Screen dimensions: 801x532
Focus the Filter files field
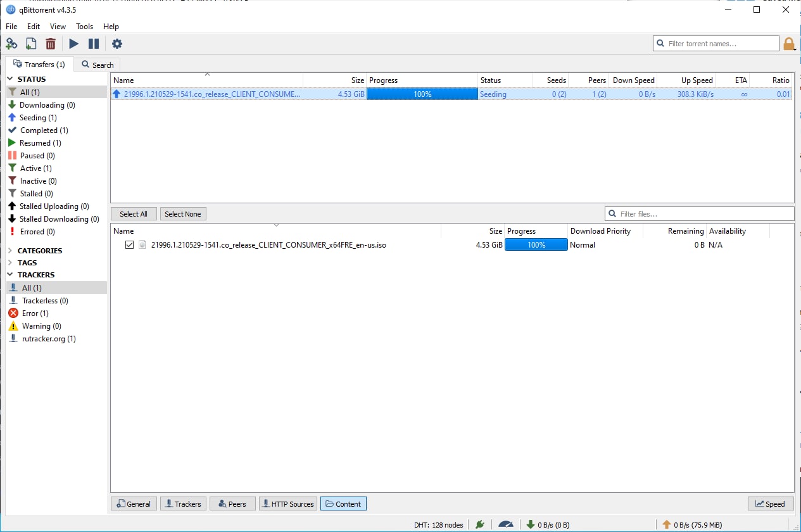(x=700, y=214)
